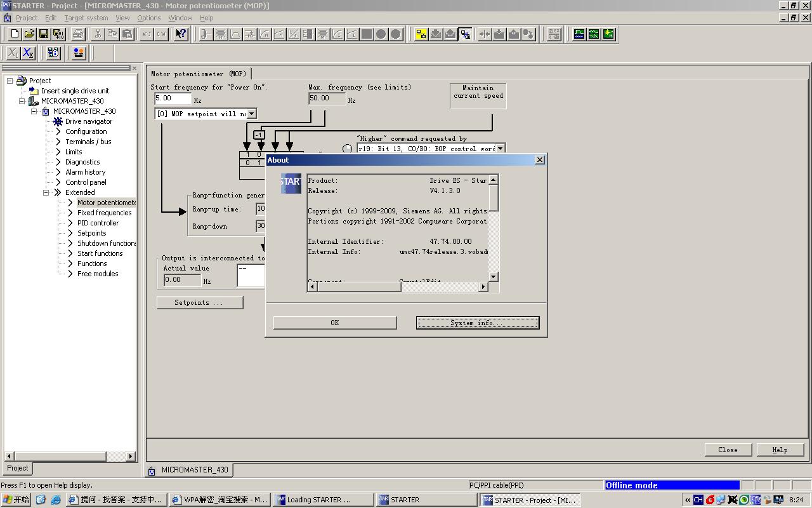The image size is (812, 508).
Task: Open Terminals / bus in the tree
Action: [88, 142]
